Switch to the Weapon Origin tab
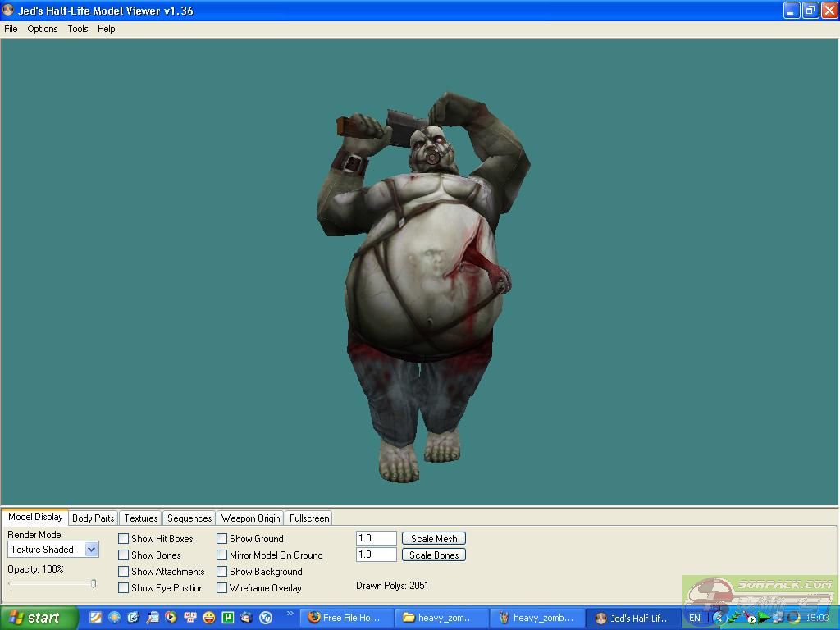The image size is (840, 630). [251, 518]
